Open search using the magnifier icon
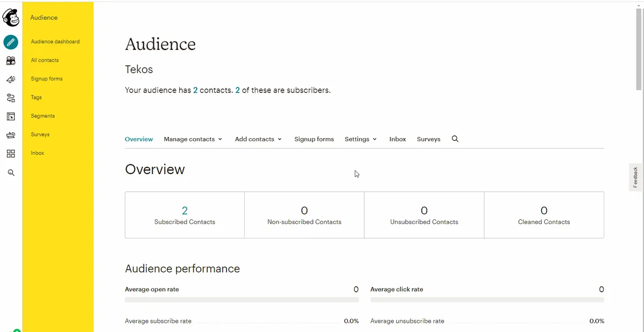 tap(11, 172)
